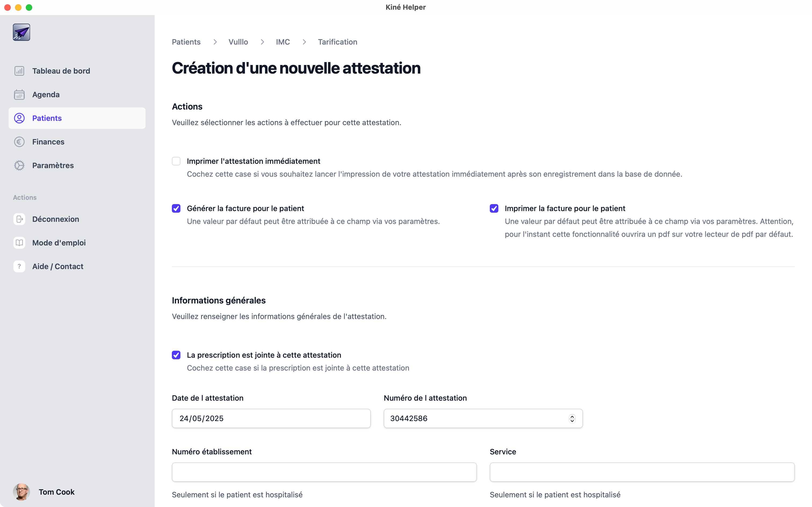The width and height of the screenshot is (812, 507).
Task: Go to Vulllo in the breadcrumb
Action: [238, 42]
